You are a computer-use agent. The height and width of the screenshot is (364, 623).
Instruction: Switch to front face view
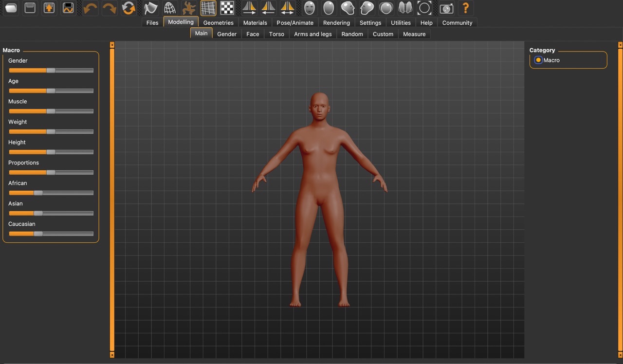(310, 8)
